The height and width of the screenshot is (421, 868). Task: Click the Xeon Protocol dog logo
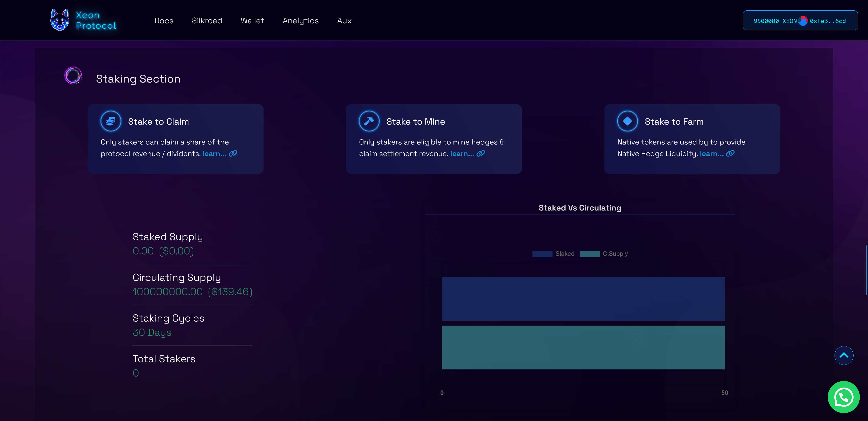coord(60,20)
